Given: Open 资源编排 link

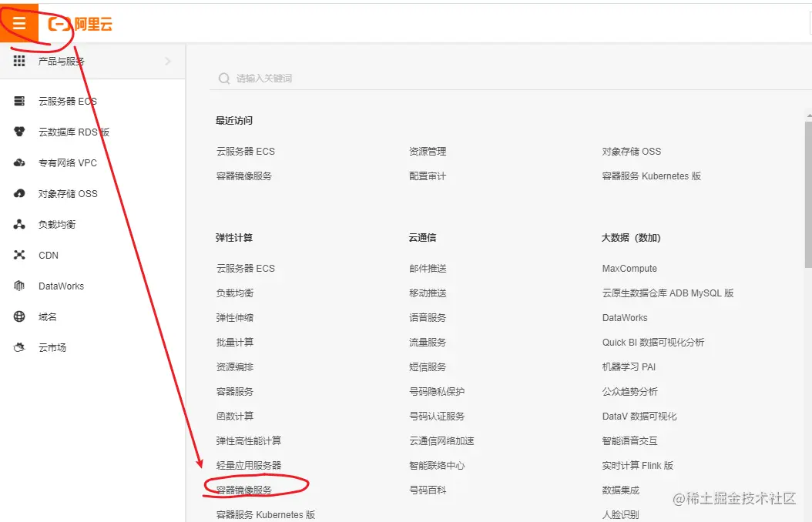Looking at the screenshot, I should (235, 366).
